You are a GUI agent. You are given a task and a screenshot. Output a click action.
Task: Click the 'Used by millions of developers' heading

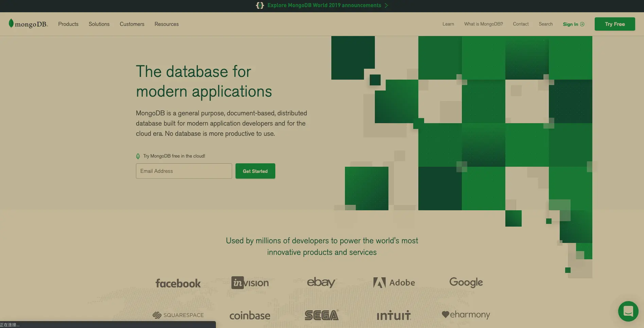[322, 246]
